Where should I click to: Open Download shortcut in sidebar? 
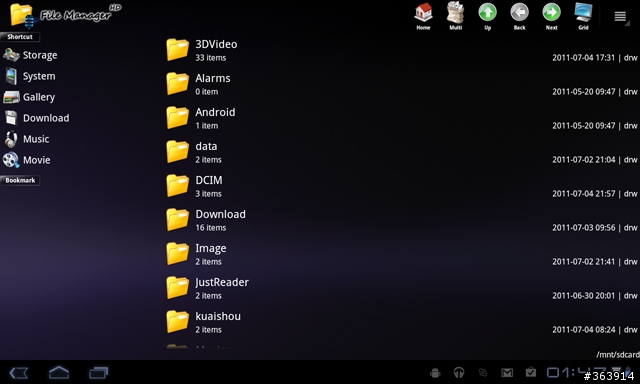(x=37, y=118)
